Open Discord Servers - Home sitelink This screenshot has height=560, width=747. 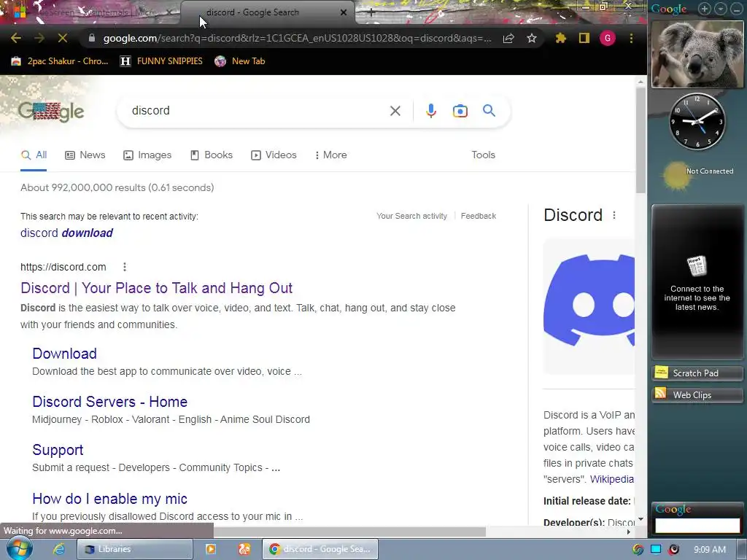coord(109,402)
